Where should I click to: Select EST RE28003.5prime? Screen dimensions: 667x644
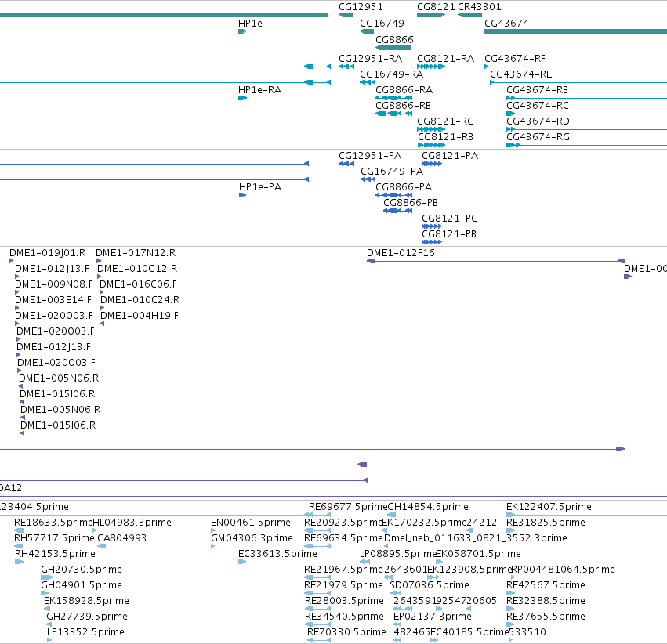pyautogui.click(x=344, y=601)
